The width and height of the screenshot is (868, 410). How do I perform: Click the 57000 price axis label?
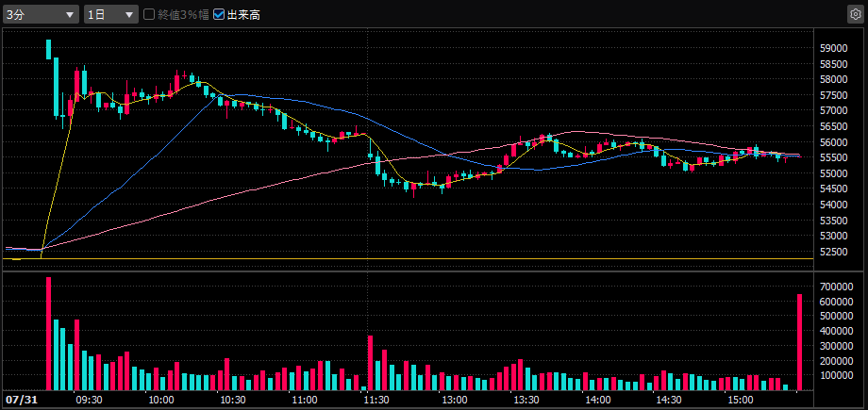pyautogui.click(x=833, y=111)
